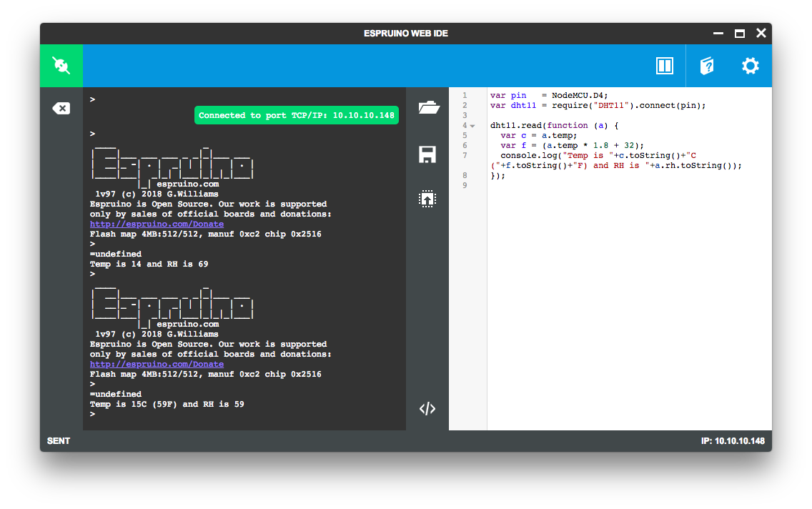
Task: Click the 'IP: 10.10.10.148' status text
Action: click(733, 441)
